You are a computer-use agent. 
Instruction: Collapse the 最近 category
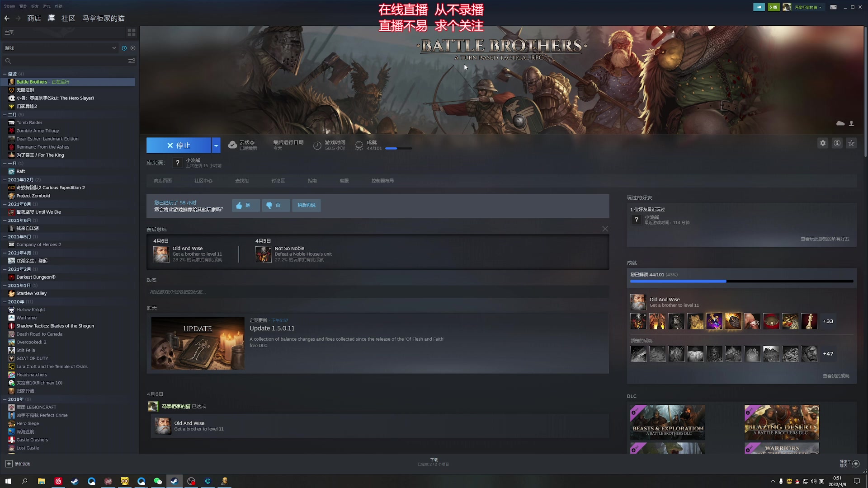[5, 74]
